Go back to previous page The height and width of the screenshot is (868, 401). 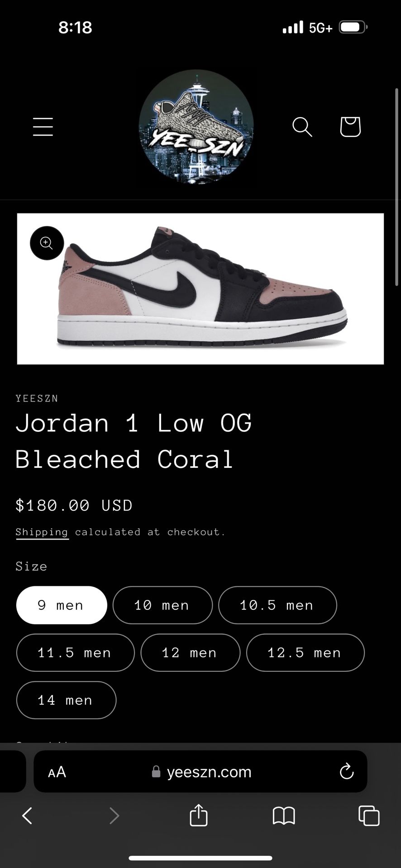[28, 816]
